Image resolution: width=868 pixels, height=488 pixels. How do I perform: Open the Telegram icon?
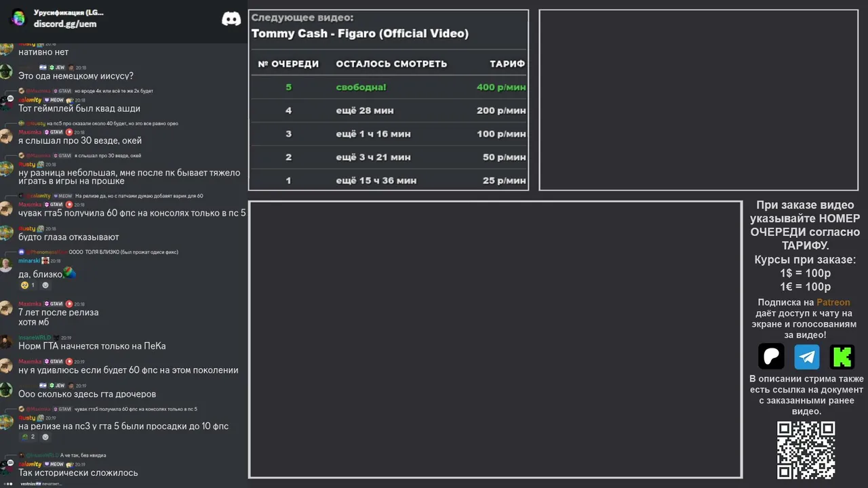(x=807, y=356)
